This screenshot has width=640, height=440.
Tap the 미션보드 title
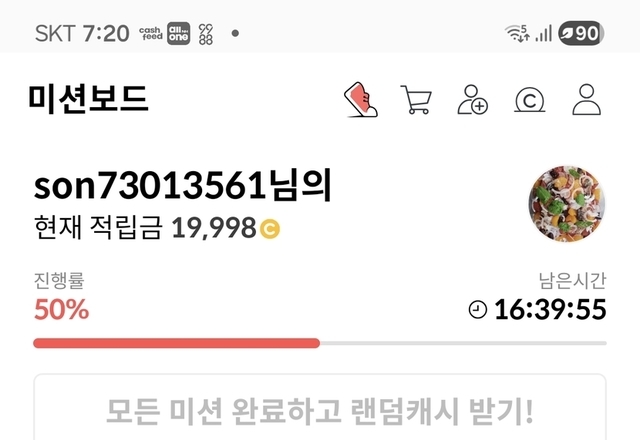[88, 99]
